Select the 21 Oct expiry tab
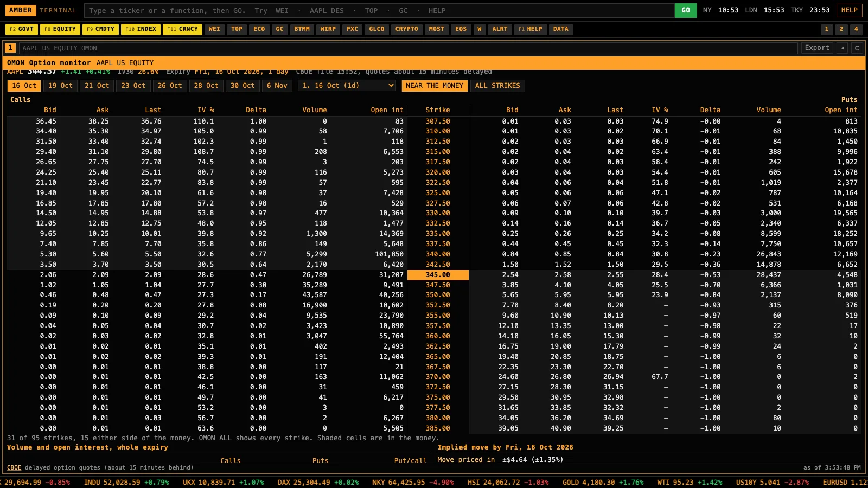 pos(97,86)
